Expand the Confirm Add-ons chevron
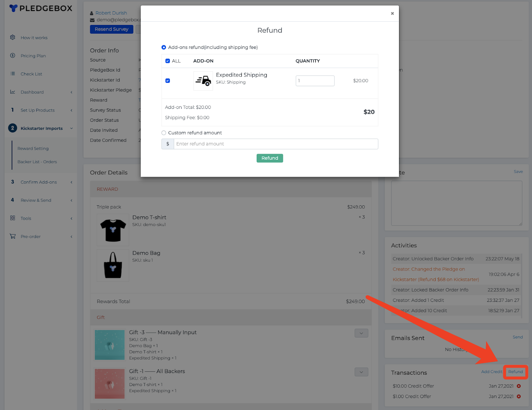This screenshot has height=410, width=532. pos(71,182)
